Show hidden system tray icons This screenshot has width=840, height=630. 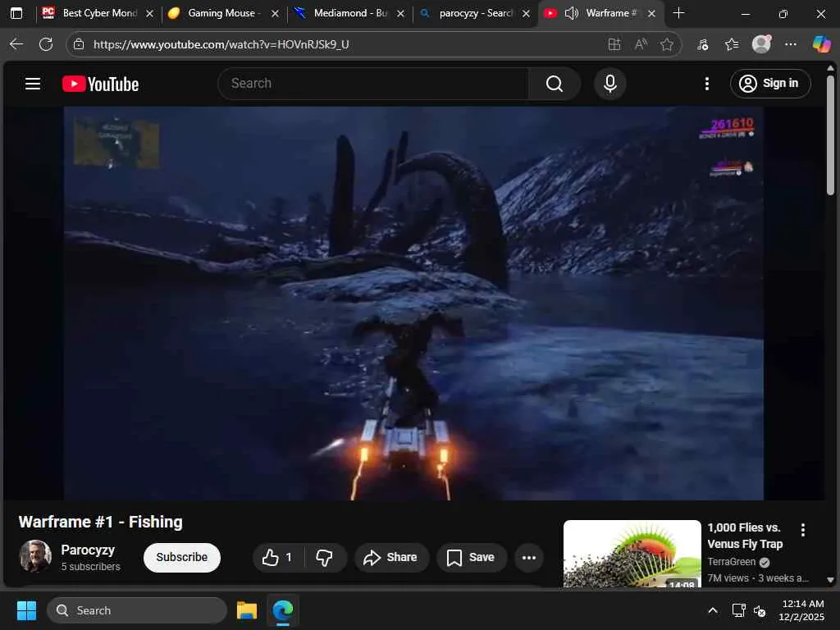point(713,610)
